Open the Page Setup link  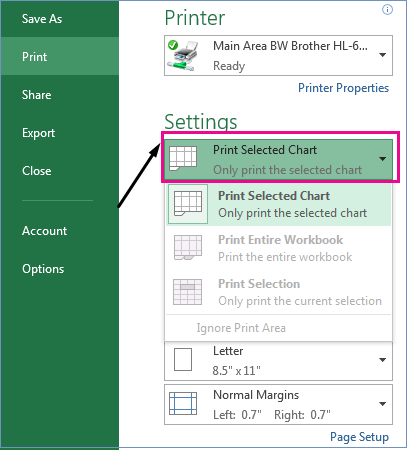tap(359, 437)
